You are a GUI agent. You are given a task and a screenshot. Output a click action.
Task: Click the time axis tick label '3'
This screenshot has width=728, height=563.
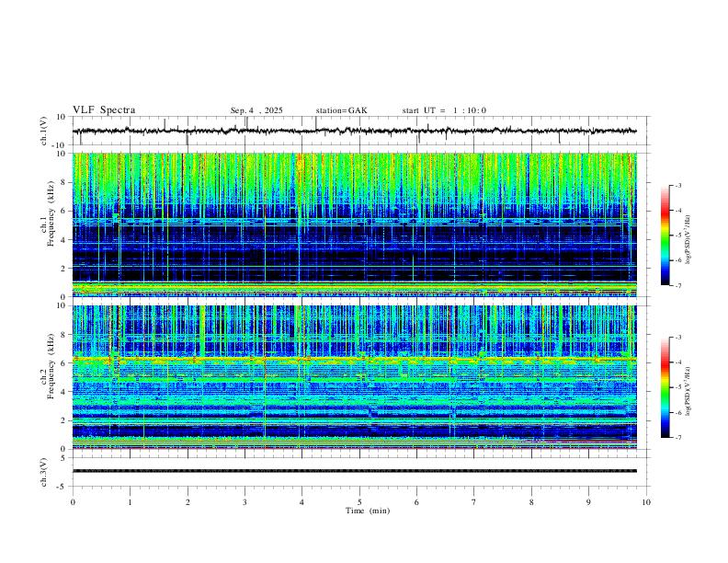click(245, 502)
